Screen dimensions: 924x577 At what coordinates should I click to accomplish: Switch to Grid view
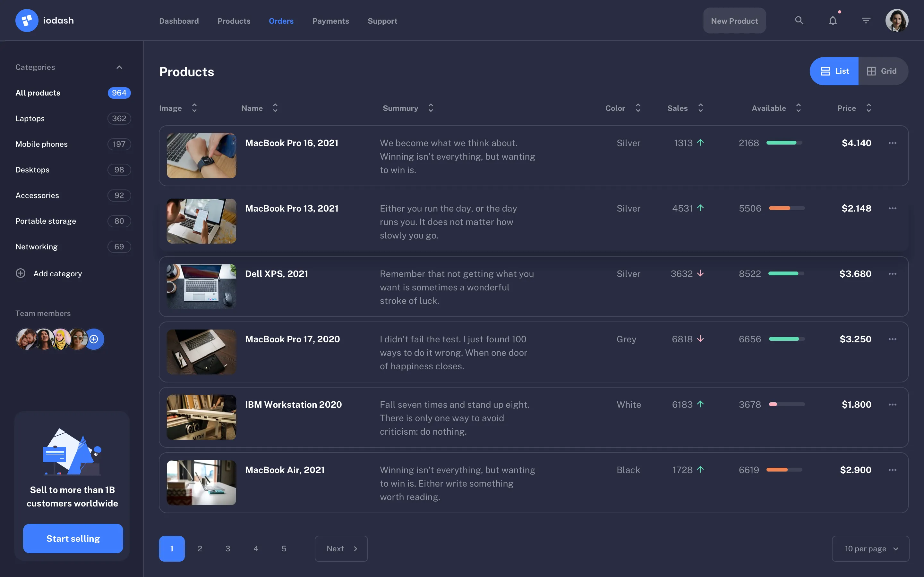tap(883, 71)
